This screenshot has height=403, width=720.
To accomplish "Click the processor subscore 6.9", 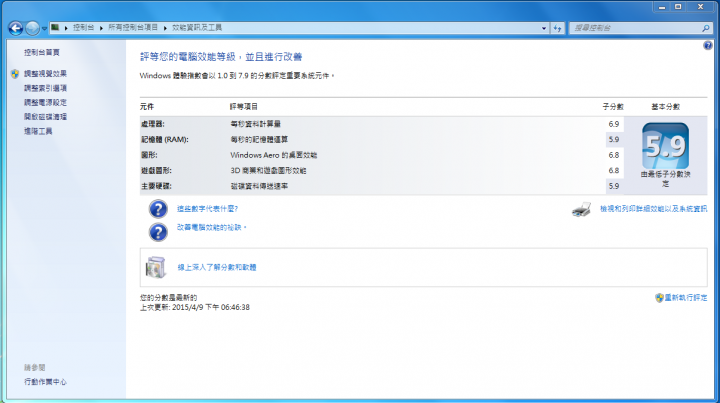I will click(x=614, y=124).
